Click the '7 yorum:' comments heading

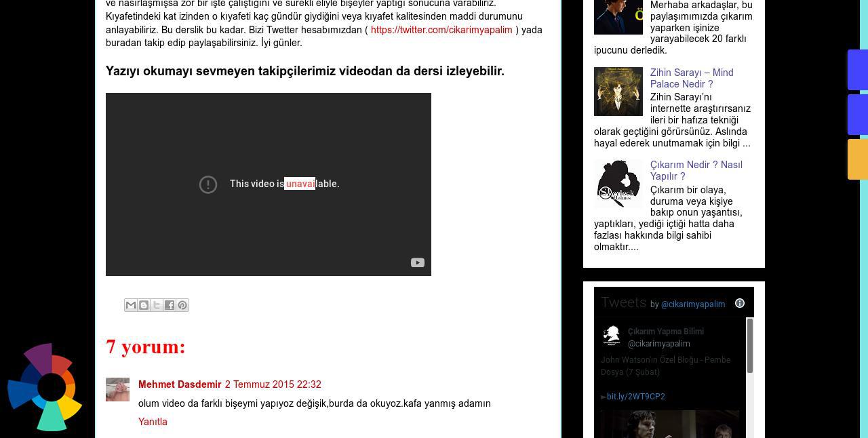pyautogui.click(x=146, y=346)
